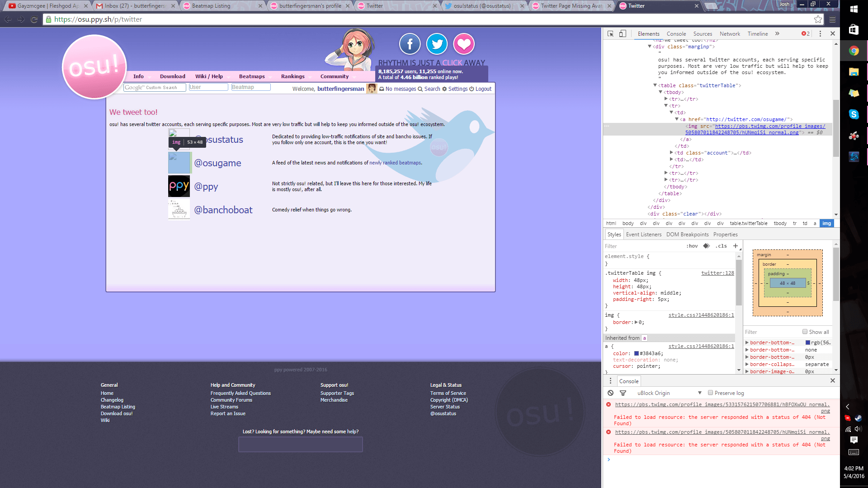Open the Timeline tab in DevTools
Screen dimensions: 868x488
coord(758,33)
